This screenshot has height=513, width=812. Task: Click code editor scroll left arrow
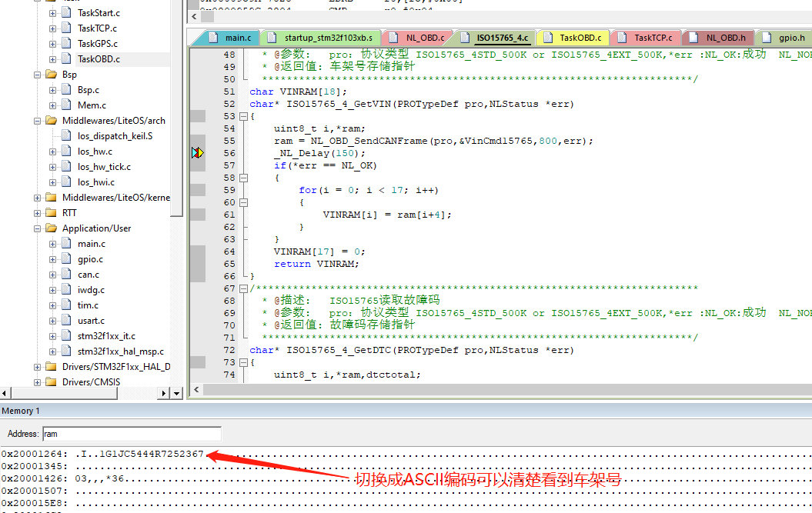[195, 389]
